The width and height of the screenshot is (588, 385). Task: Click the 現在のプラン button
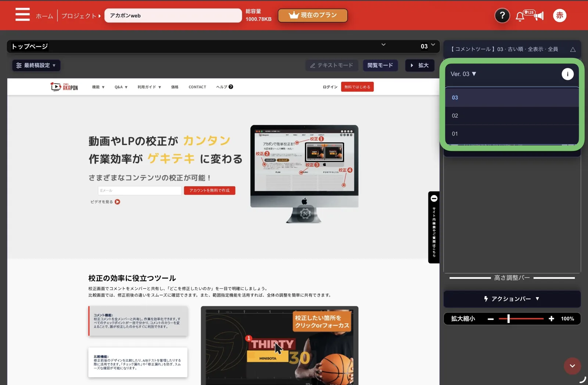313,15
